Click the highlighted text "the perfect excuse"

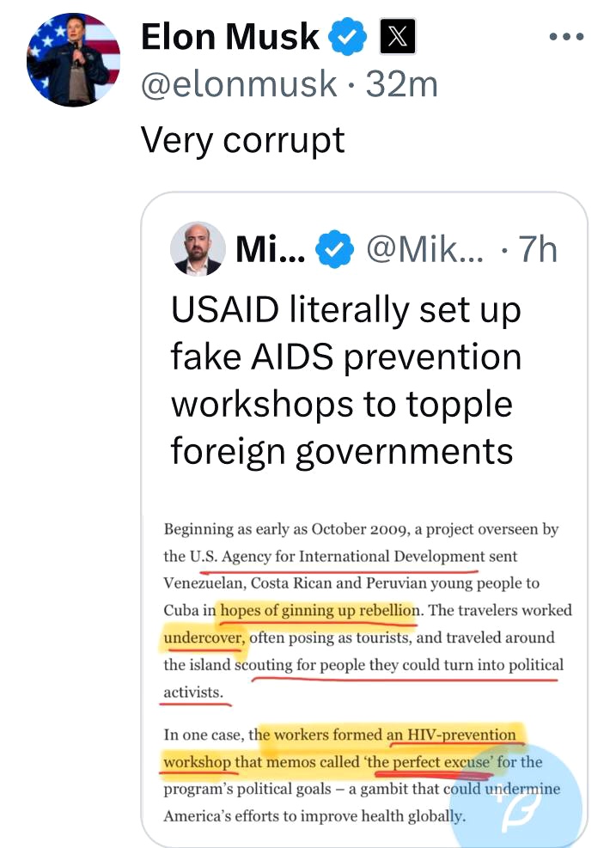click(x=439, y=761)
